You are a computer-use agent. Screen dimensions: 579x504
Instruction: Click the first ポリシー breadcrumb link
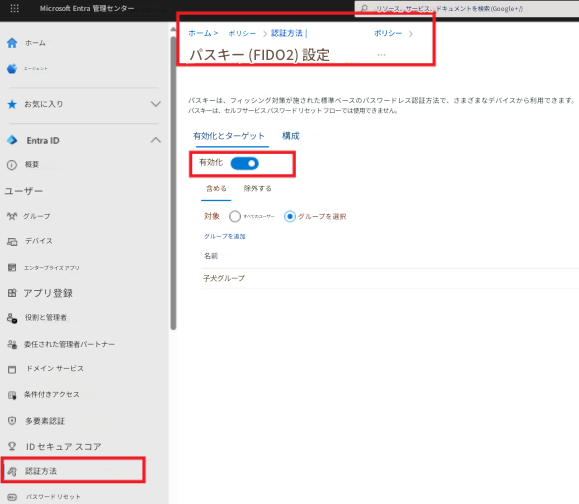(x=242, y=33)
